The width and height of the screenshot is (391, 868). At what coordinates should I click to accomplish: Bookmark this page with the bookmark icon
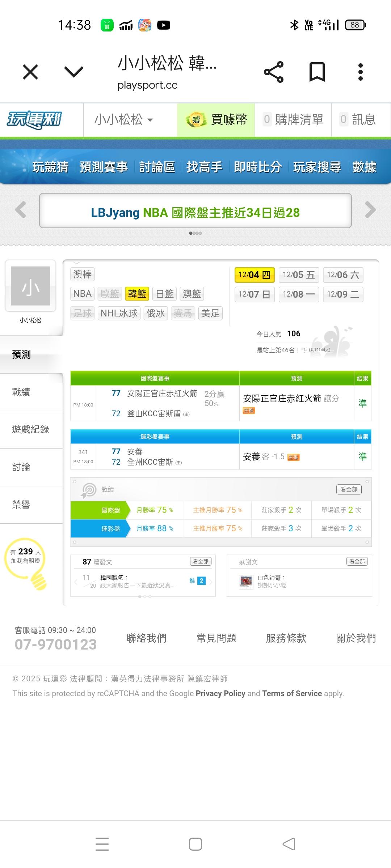coord(317,72)
